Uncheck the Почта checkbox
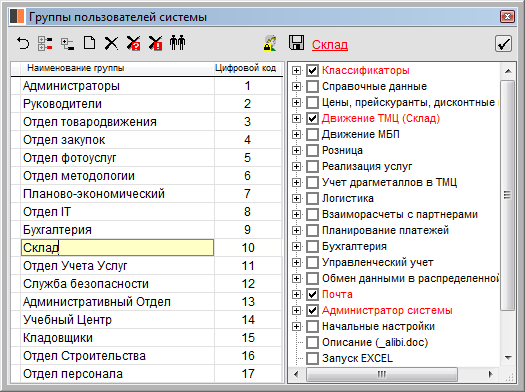The height and width of the screenshot is (392, 525). pyautogui.click(x=312, y=294)
